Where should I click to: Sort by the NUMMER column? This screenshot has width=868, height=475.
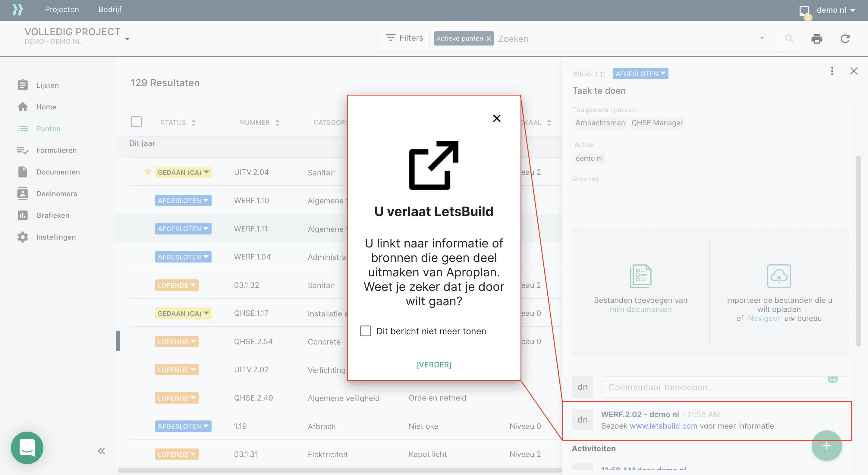[259, 123]
